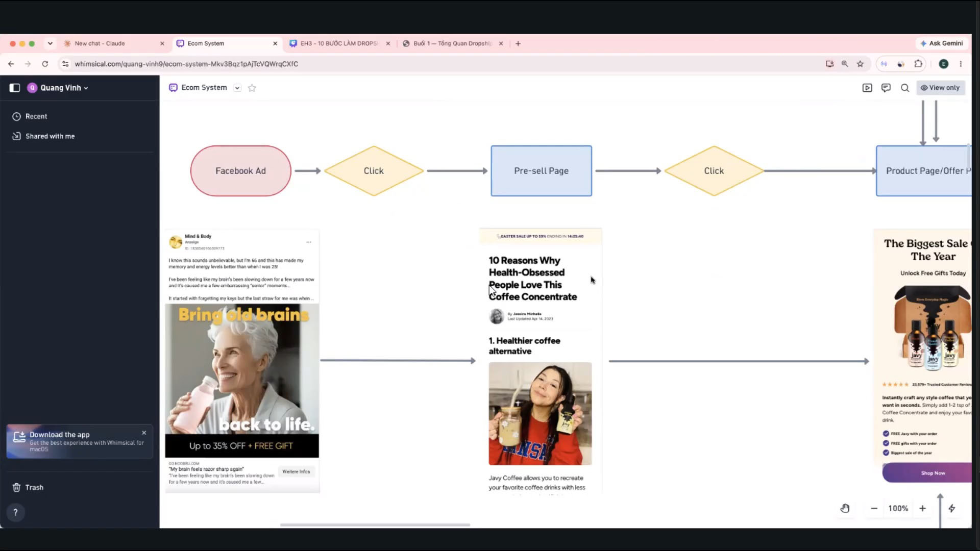Click the Easter Sale countdown banner
This screenshot has width=980, height=551.
tap(541, 236)
